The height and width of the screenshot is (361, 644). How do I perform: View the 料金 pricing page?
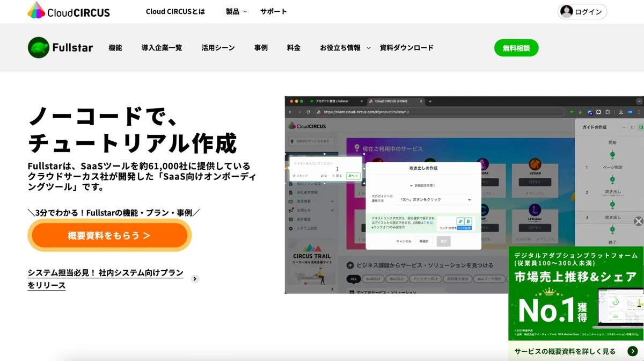294,48
